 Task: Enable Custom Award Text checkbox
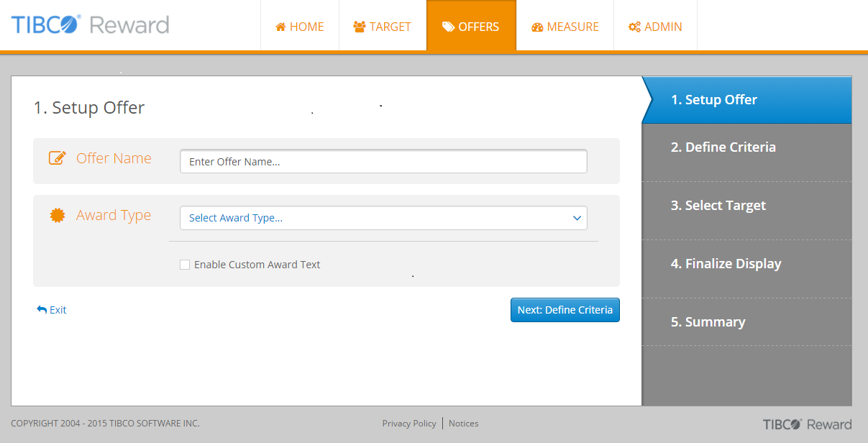(x=185, y=265)
